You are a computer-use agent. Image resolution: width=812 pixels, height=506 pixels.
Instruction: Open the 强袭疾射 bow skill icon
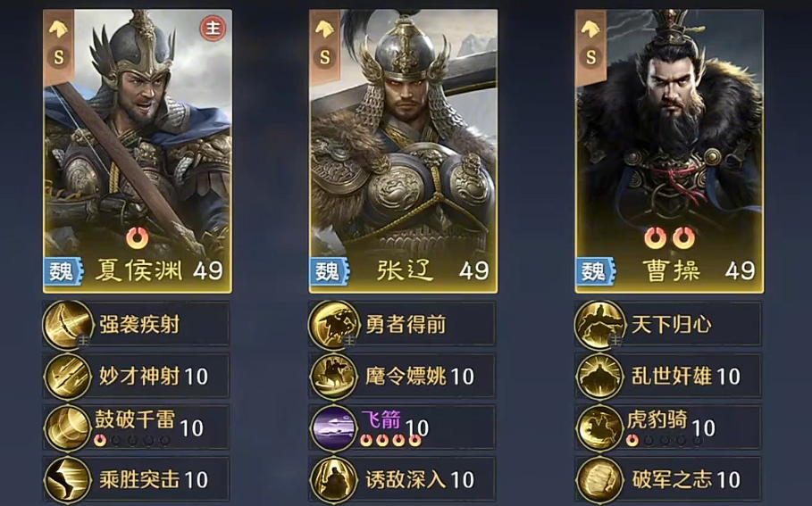tap(67, 325)
